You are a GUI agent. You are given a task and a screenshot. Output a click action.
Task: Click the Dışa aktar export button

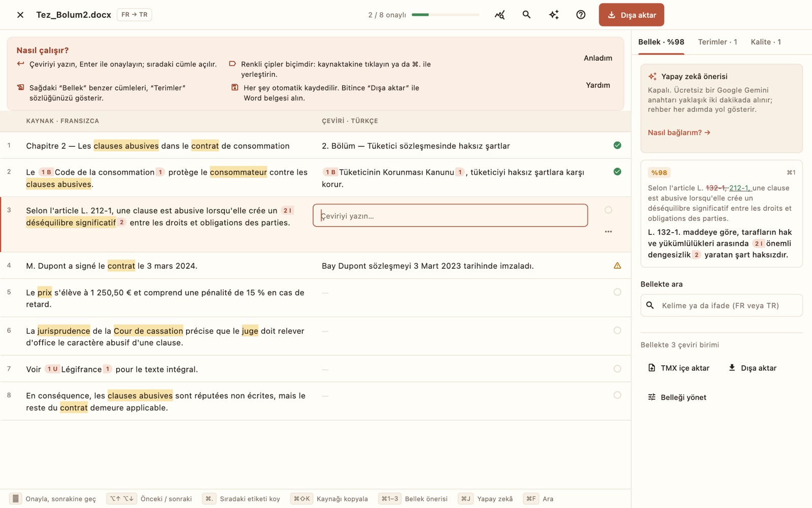point(631,15)
